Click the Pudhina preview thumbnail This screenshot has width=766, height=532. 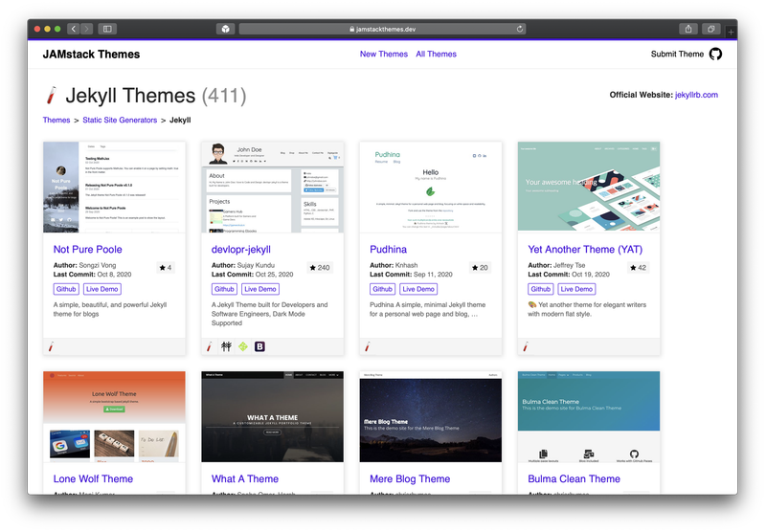pyautogui.click(x=431, y=187)
